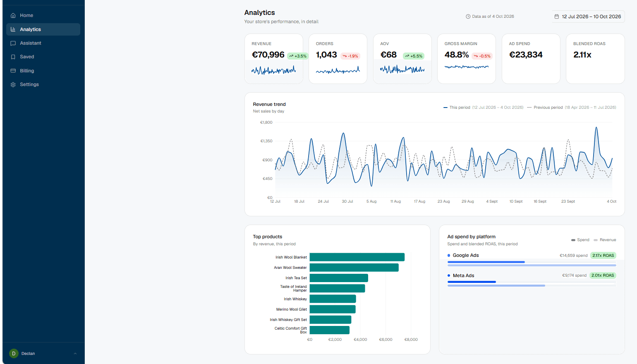The image size is (637, 364).
Task: Open the AOV €68 card
Action: pos(402,59)
